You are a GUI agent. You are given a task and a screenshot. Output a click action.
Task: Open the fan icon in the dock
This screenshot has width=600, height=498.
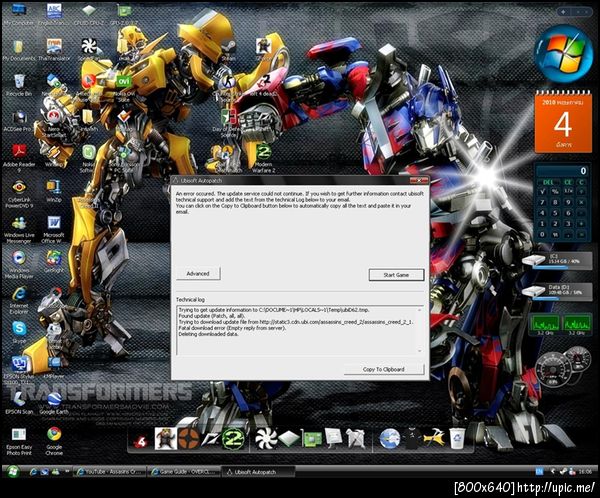pos(266,439)
